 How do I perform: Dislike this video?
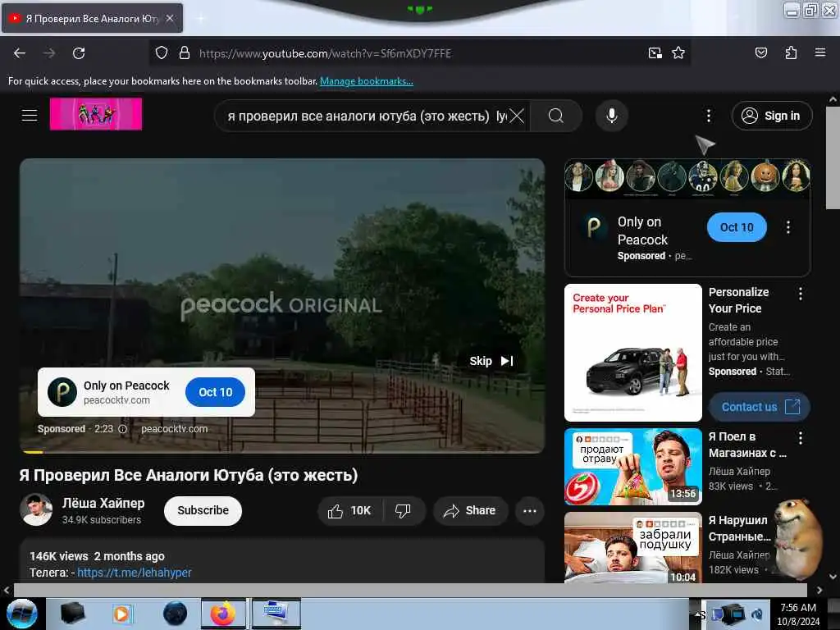click(x=403, y=511)
